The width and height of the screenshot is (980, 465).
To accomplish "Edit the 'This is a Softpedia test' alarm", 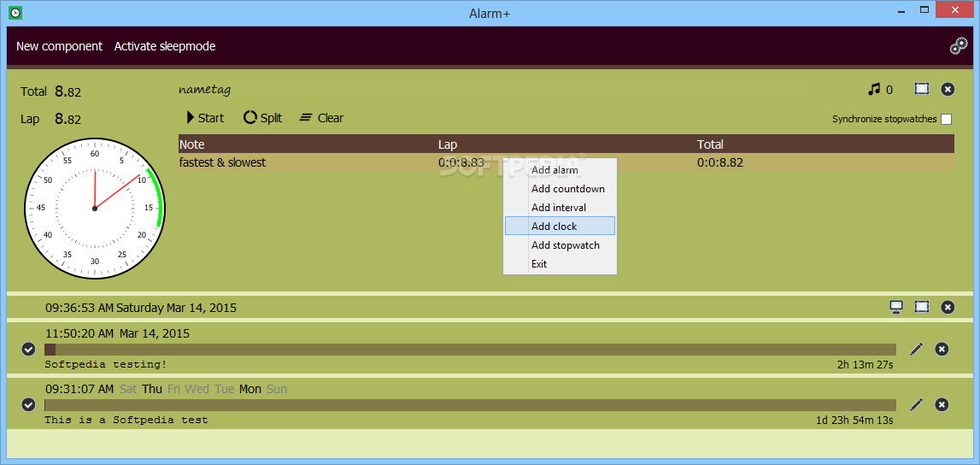I will pyautogui.click(x=916, y=405).
